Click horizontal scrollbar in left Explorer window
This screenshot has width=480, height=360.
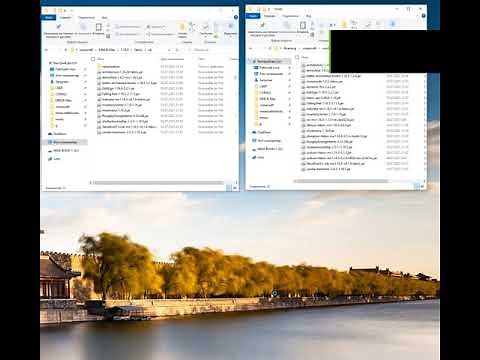coord(158,183)
